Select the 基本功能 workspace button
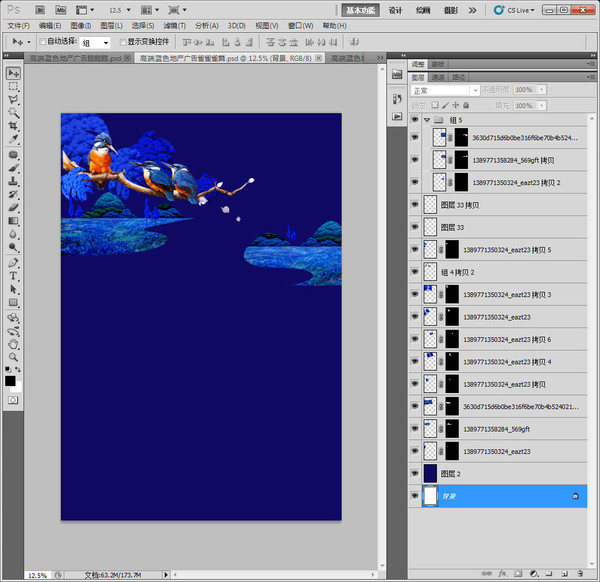This screenshot has width=600, height=582. coord(360,10)
